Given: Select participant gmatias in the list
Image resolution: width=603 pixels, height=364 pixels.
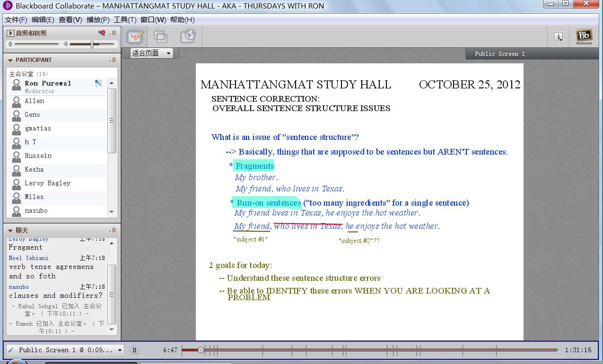Looking at the screenshot, I should [58, 129].
